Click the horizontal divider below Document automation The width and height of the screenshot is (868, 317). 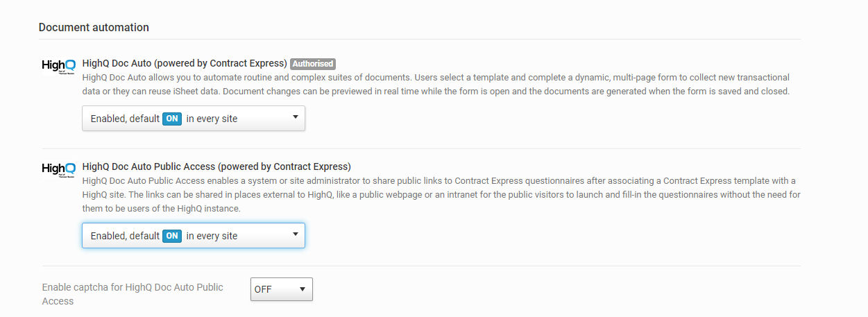pos(420,39)
